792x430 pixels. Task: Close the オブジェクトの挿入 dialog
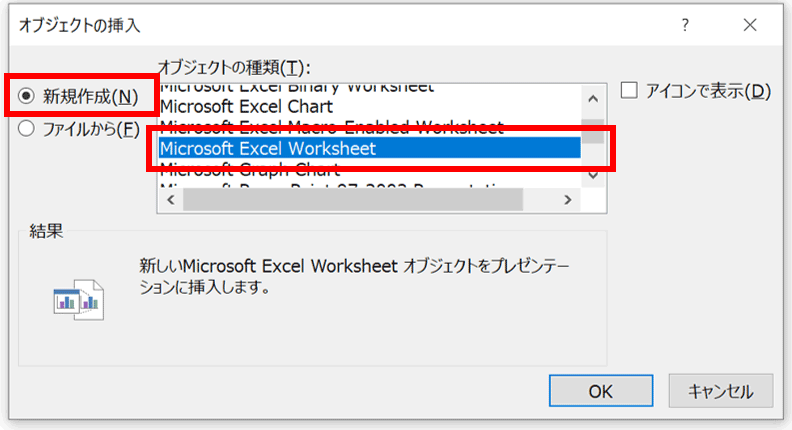click(749, 24)
